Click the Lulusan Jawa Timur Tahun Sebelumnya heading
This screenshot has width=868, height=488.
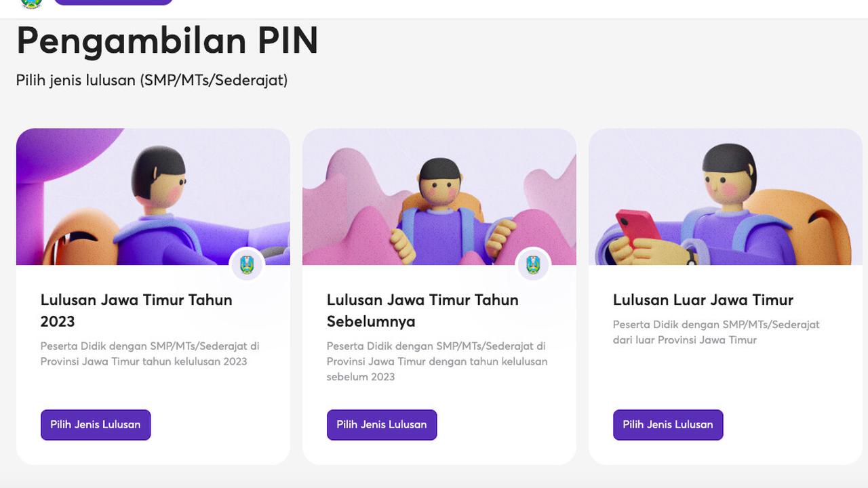click(422, 310)
